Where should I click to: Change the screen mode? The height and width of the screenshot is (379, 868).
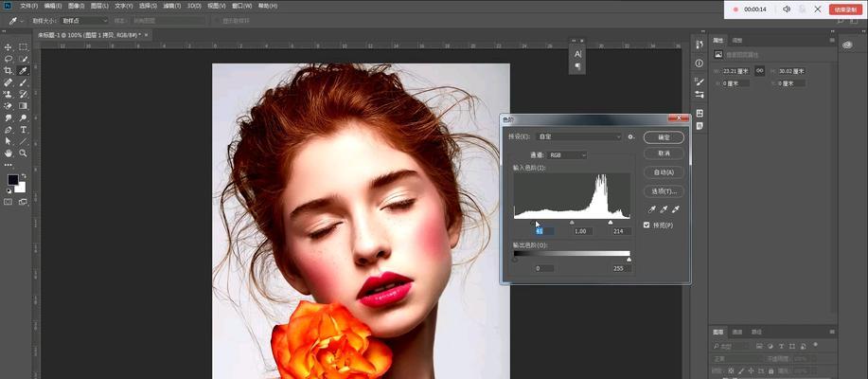tap(24, 202)
